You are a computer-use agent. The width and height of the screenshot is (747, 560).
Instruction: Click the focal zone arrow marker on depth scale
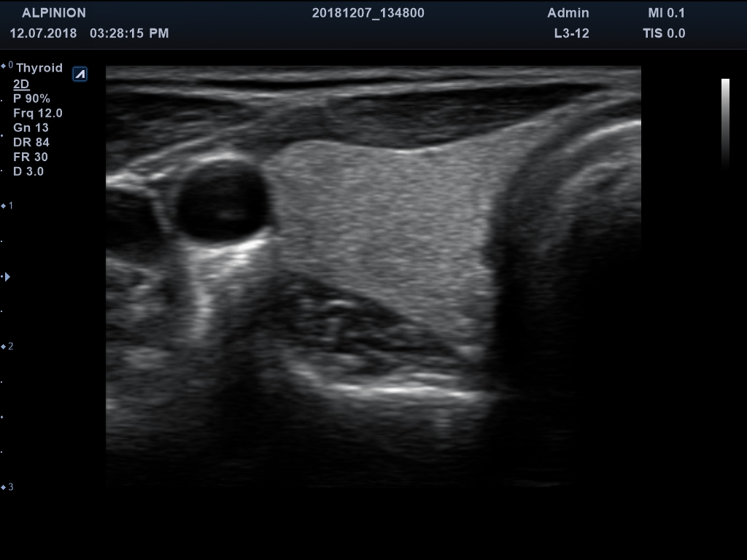coord(7,276)
